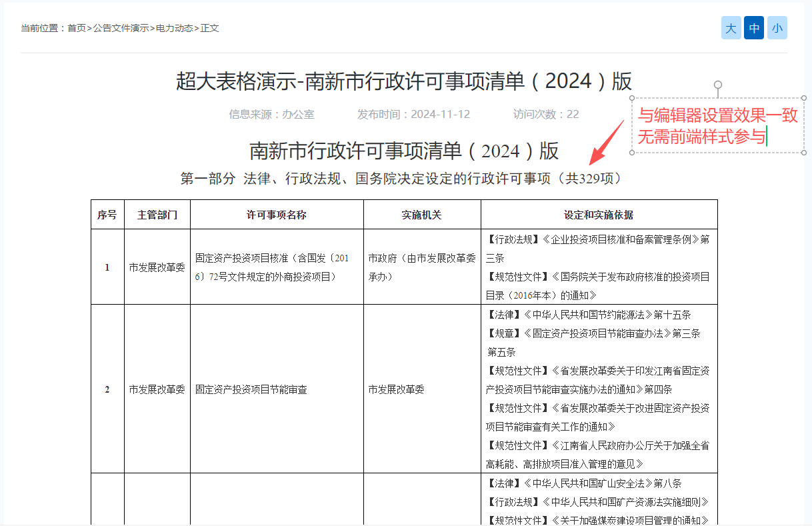Click the rotation handle above the annotation box
This screenshot has height=526, width=812.
718,85
